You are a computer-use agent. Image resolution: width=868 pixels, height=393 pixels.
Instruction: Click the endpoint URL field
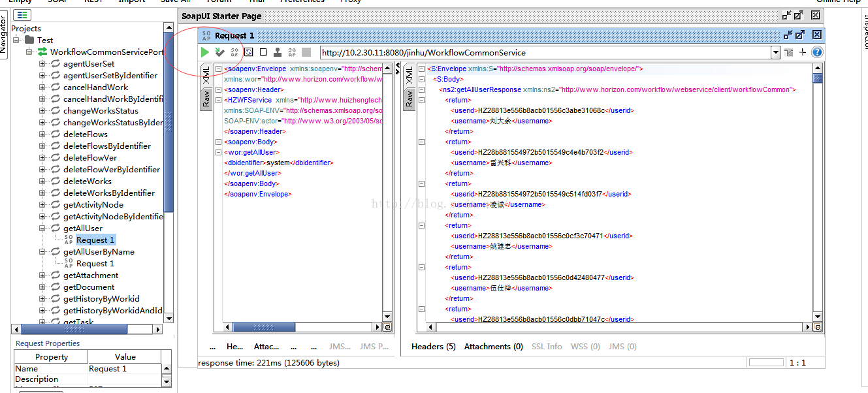(545, 53)
